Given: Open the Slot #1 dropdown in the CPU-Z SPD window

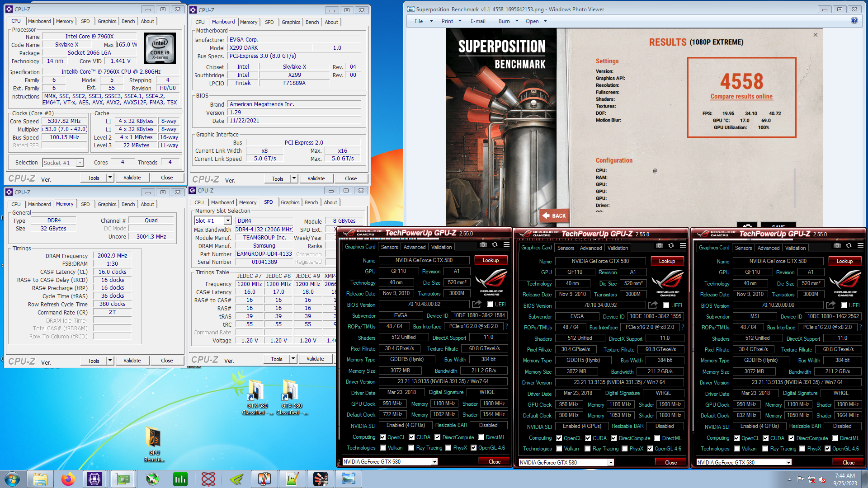Looking at the screenshot, I should tap(228, 221).
